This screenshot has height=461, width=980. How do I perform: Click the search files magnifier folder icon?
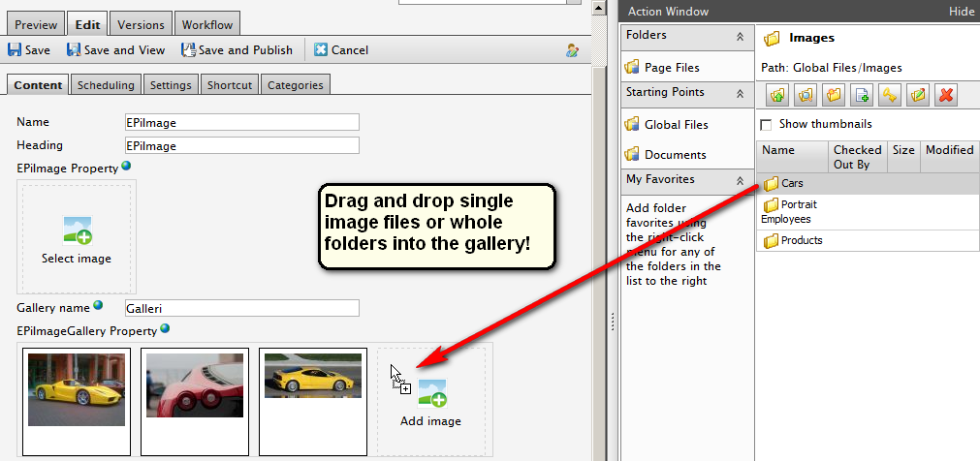tap(805, 95)
